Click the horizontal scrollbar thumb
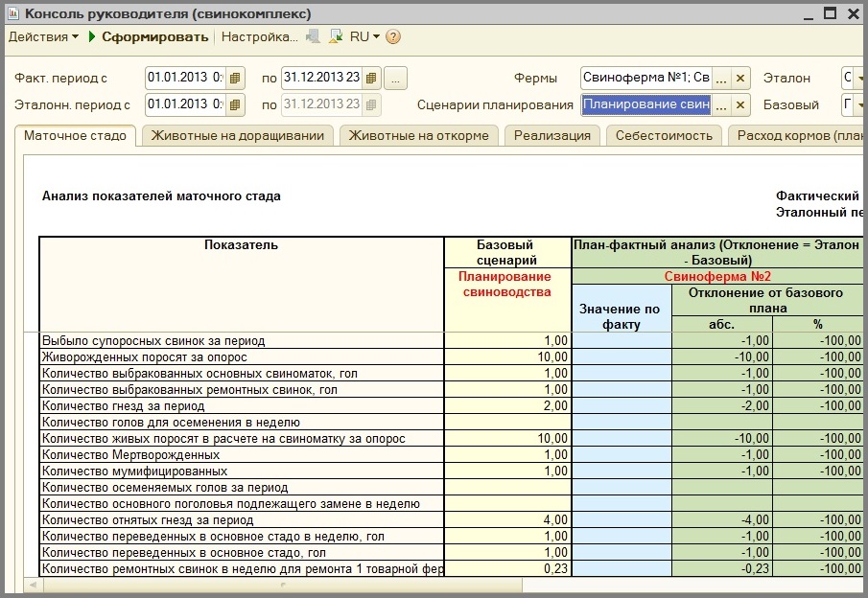The image size is (868, 598). coord(283,585)
